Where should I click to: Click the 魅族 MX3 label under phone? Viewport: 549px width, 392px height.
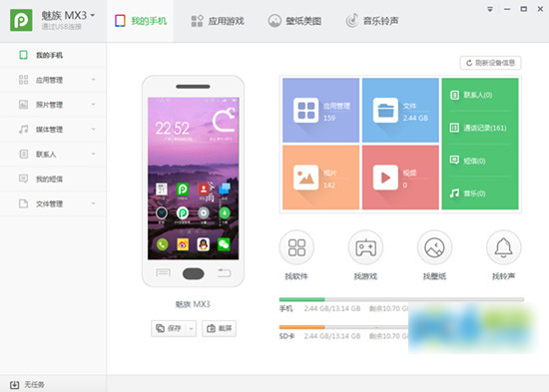(193, 304)
